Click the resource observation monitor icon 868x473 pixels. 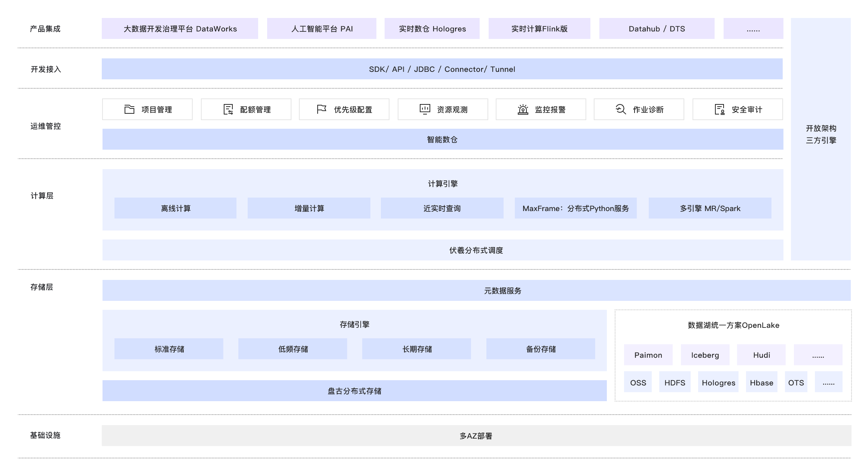point(425,109)
